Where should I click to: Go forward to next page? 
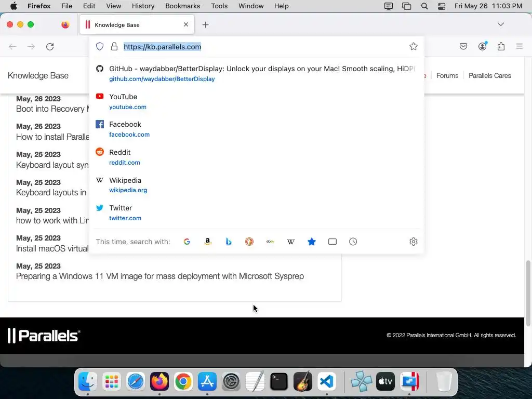(x=31, y=46)
